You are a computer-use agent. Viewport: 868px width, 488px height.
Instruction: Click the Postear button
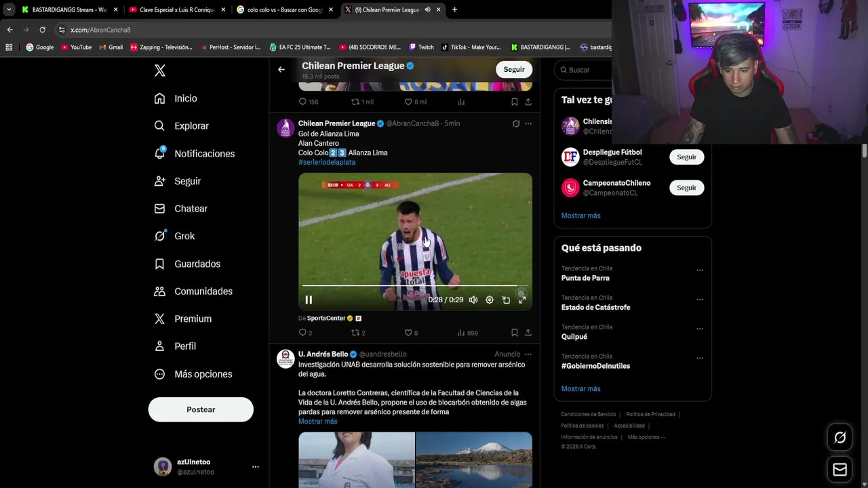click(x=201, y=409)
